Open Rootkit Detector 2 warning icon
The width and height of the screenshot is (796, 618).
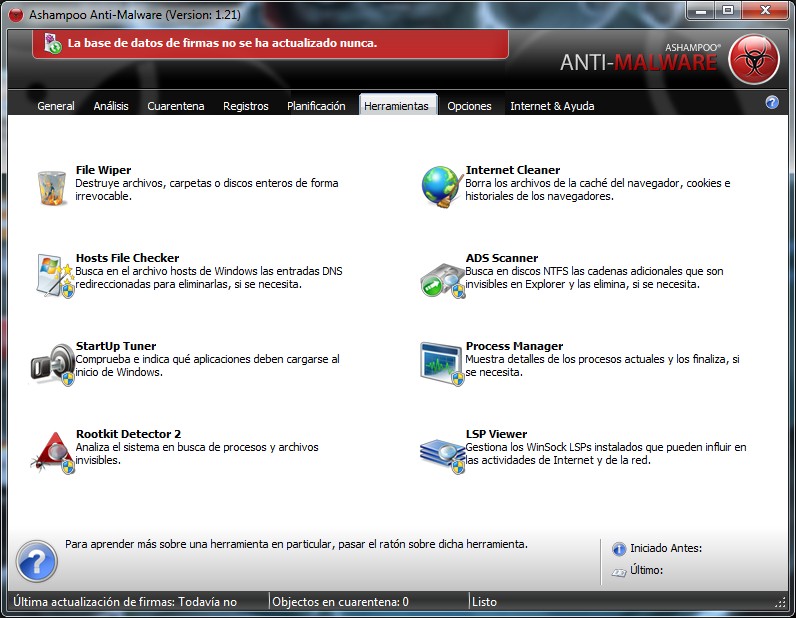[x=52, y=452]
